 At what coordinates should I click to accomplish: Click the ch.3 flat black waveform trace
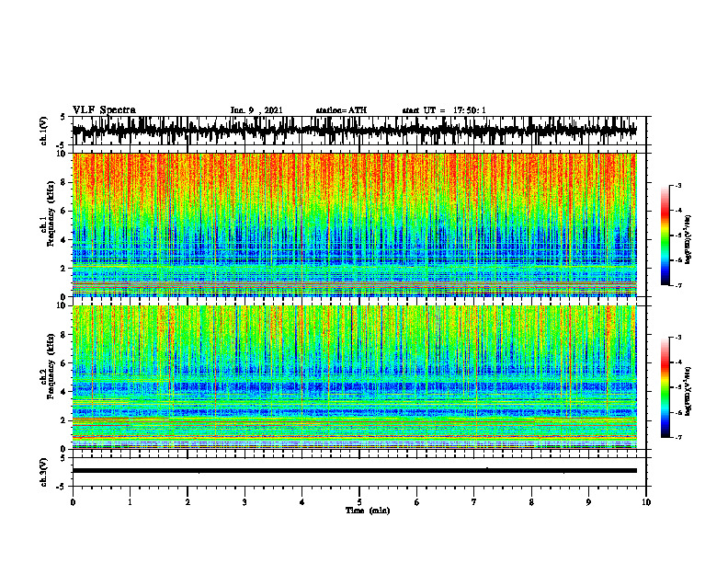click(x=354, y=471)
